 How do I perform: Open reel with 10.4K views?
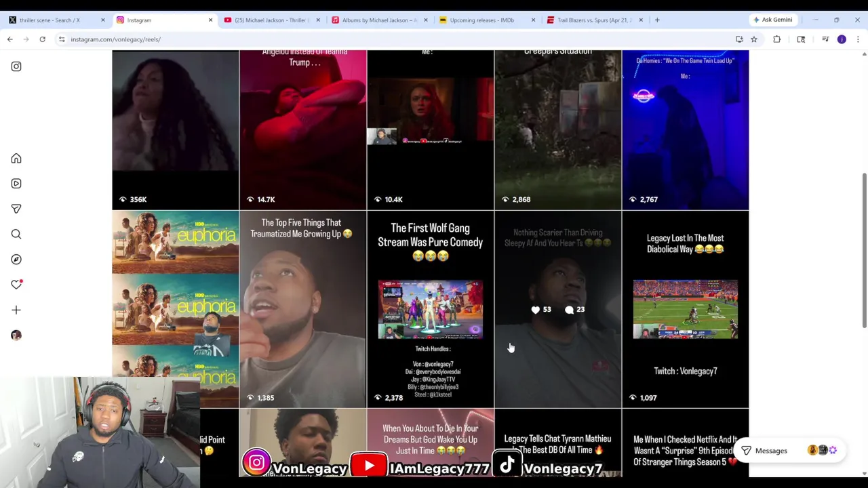coord(431,129)
